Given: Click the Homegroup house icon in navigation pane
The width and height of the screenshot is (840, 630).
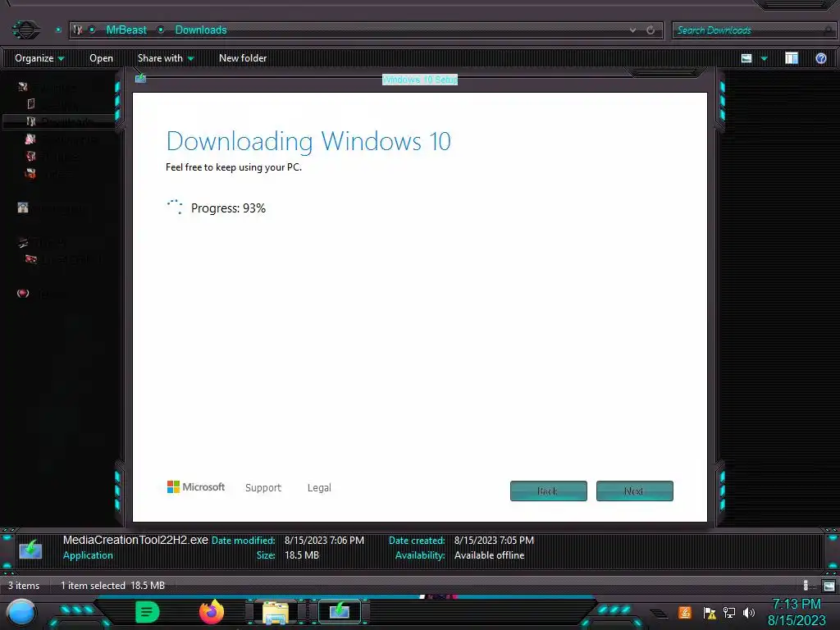Looking at the screenshot, I should (x=22, y=208).
